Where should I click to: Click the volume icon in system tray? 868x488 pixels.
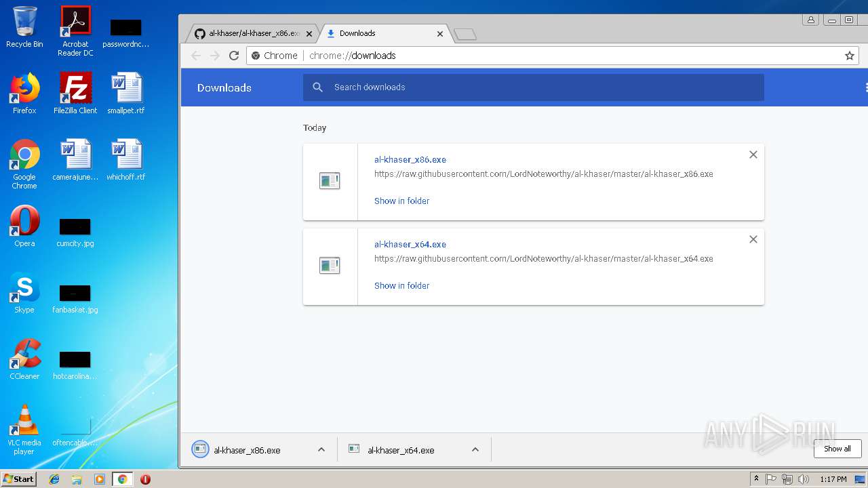(804, 479)
